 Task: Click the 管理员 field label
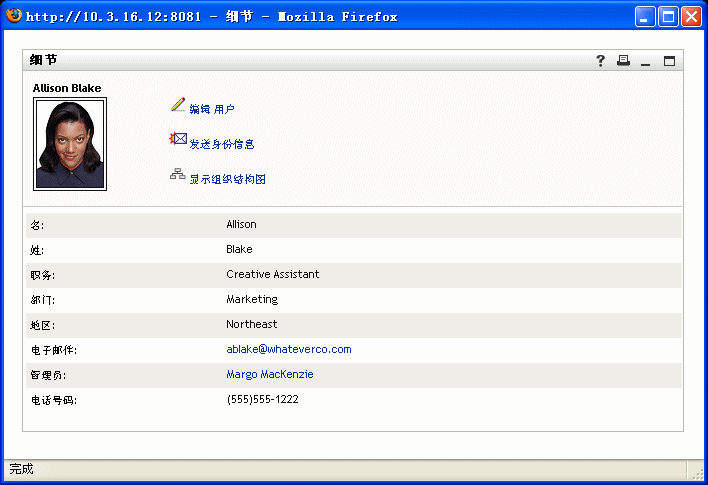[x=48, y=375]
